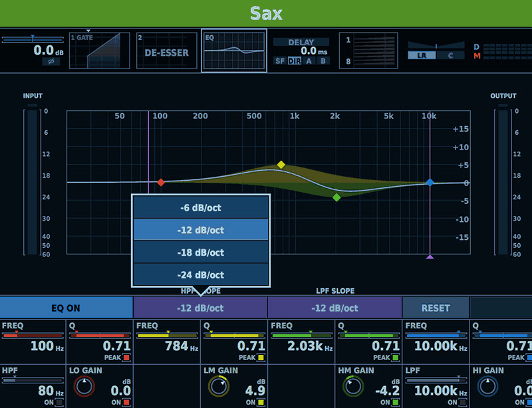Click the LM GAIN knob
This screenshot has width=532, height=408.
point(219,387)
